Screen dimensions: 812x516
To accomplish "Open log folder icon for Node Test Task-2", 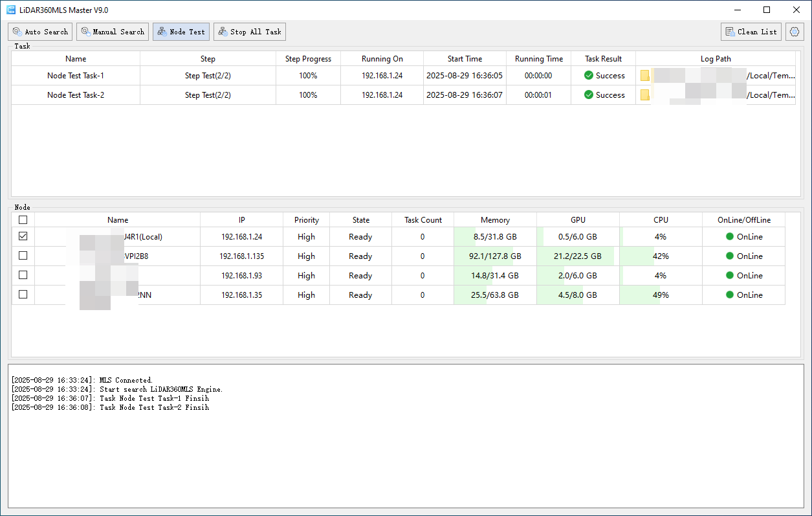I will [x=645, y=95].
